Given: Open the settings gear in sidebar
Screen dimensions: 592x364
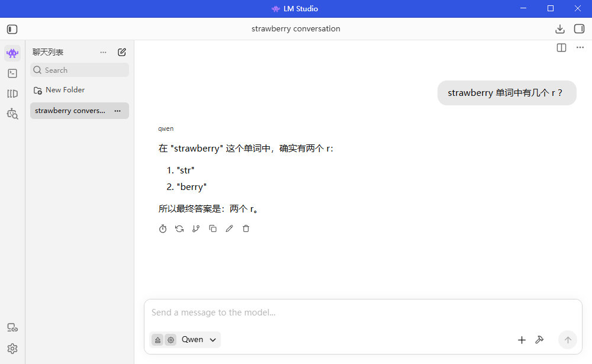Looking at the screenshot, I should [12, 349].
